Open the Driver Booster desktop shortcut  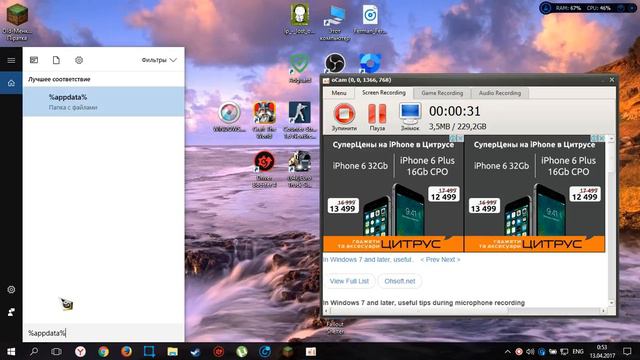[x=264, y=169]
